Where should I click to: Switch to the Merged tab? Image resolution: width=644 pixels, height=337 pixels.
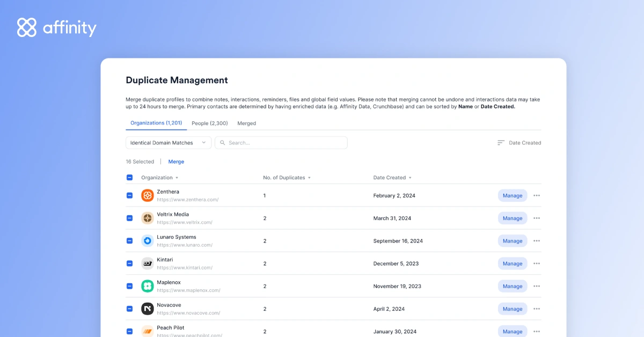(247, 123)
